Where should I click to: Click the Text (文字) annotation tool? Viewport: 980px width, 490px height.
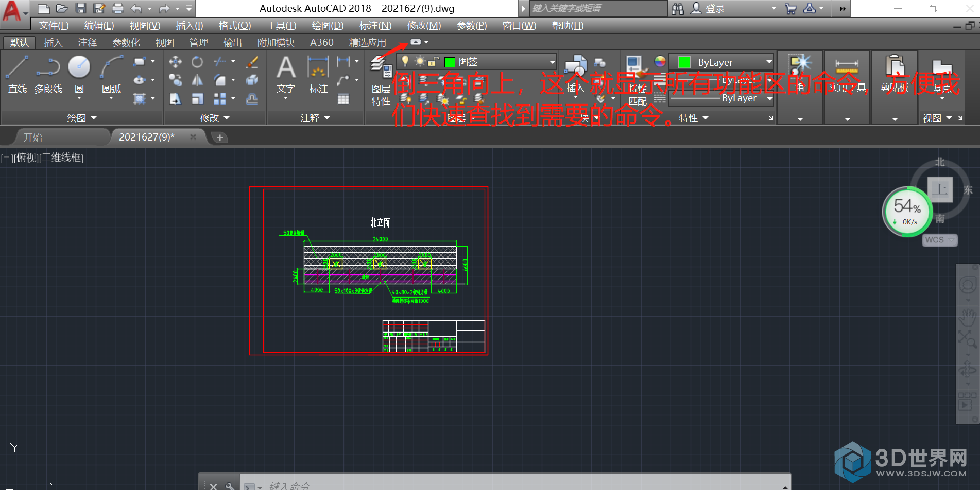point(286,75)
